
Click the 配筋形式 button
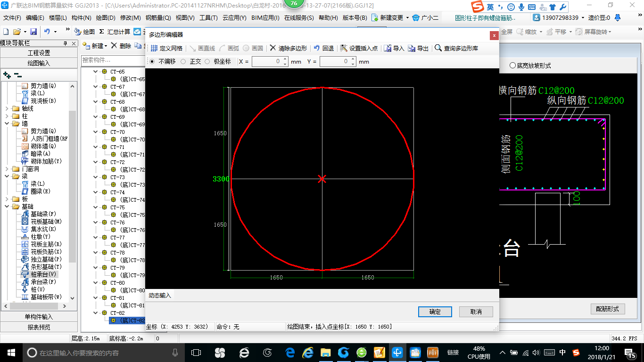coord(608,309)
